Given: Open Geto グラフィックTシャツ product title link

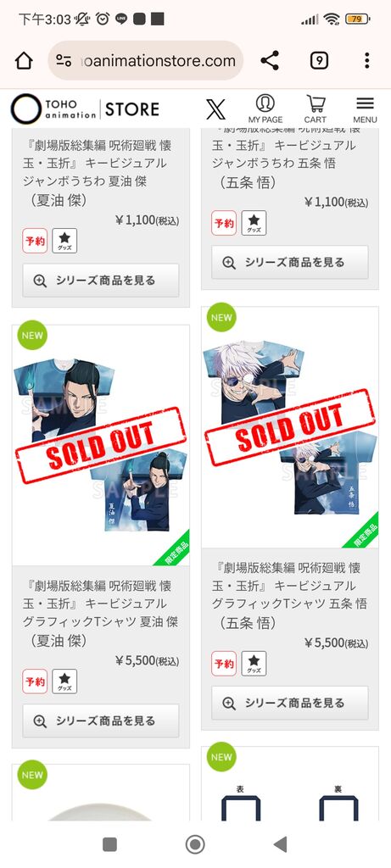Looking at the screenshot, I should [x=100, y=613].
